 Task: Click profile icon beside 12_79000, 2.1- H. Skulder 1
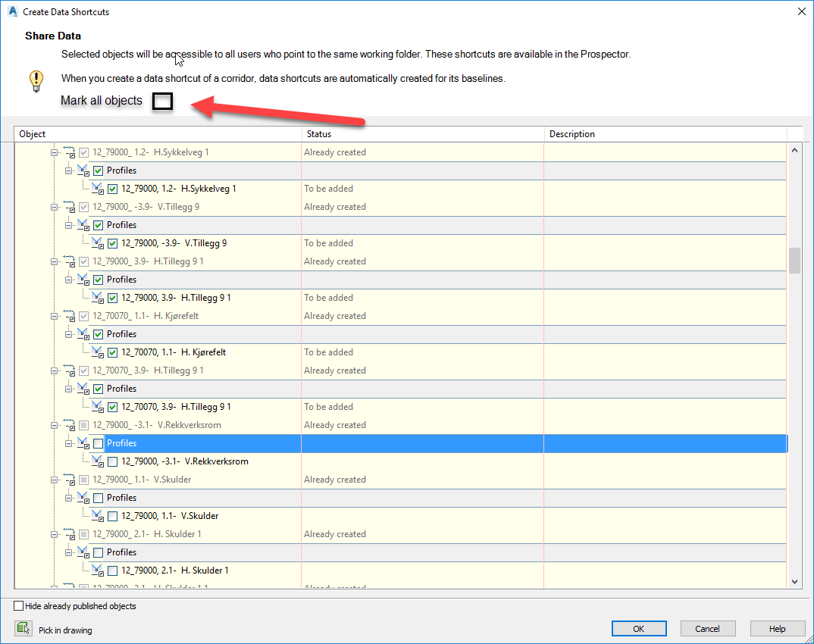tap(98, 571)
